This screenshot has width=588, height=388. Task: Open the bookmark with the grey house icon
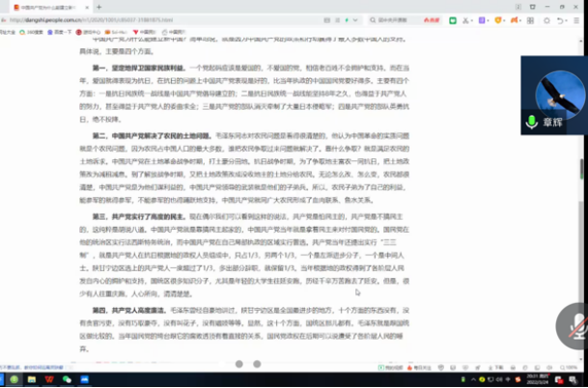173,32
